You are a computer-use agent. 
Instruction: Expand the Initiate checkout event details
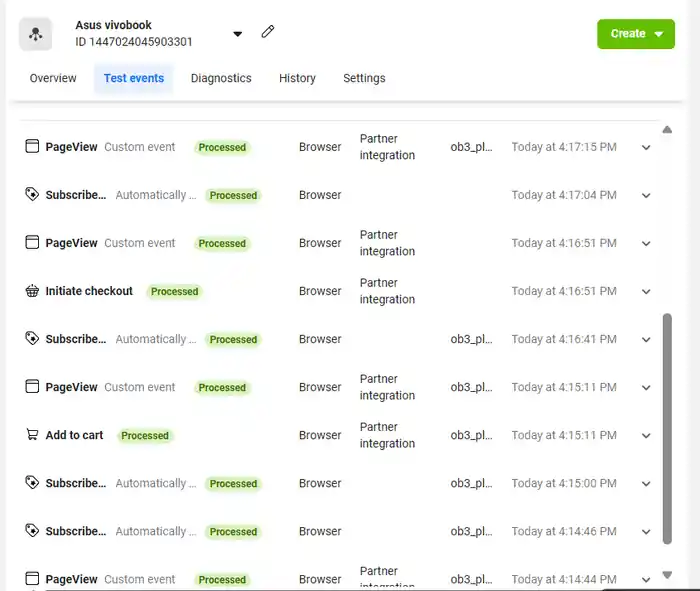tap(646, 291)
